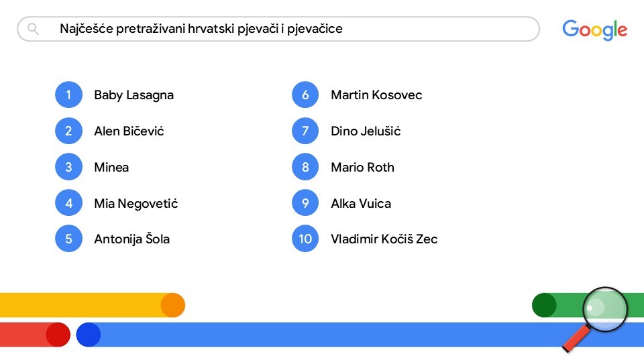
Task: Select Dino Jelušić in the list
Action: (x=366, y=131)
